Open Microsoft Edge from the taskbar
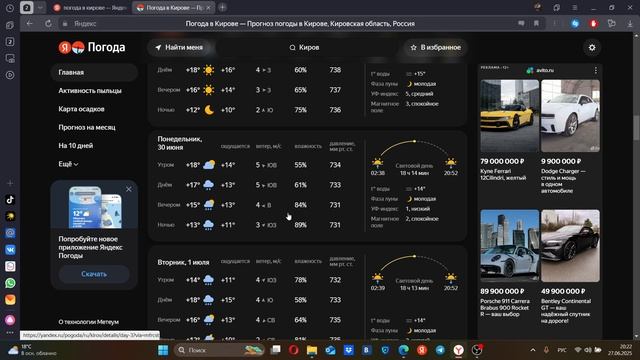Viewport: 640px width, 360px height. (x=404, y=350)
